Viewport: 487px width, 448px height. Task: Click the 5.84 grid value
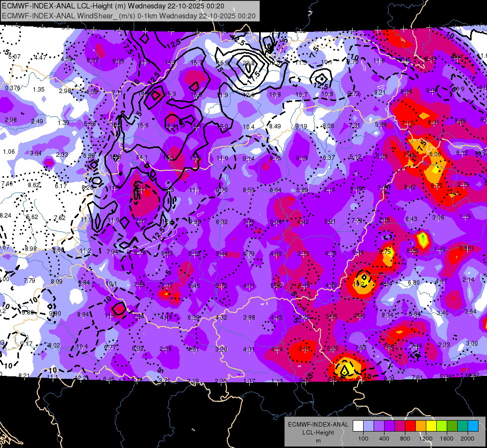[381, 124]
